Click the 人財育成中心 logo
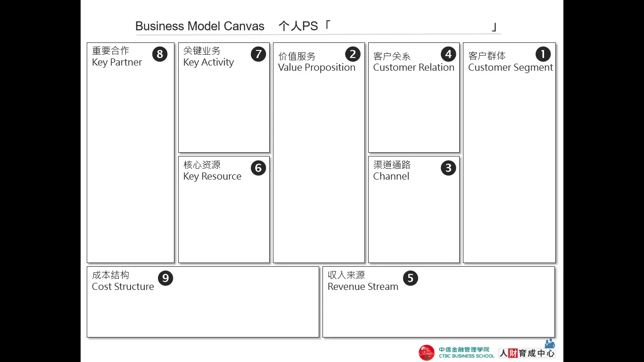The height and width of the screenshot is (362, 644). pyautogui.click(x=527, y=351)
